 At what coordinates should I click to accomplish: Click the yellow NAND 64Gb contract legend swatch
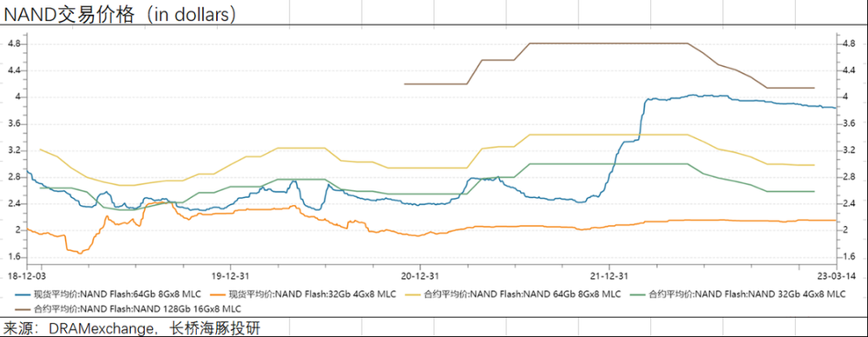click(412, 294)
